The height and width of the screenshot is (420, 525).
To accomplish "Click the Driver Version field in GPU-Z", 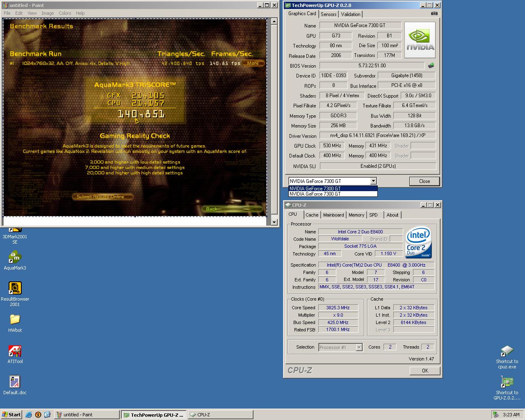I will [377, 135].
